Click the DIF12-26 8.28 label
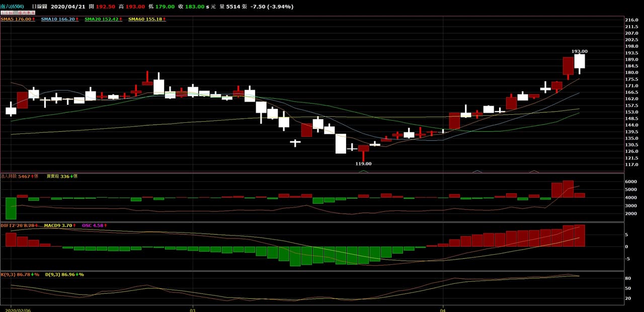 (x=20, y=225)
